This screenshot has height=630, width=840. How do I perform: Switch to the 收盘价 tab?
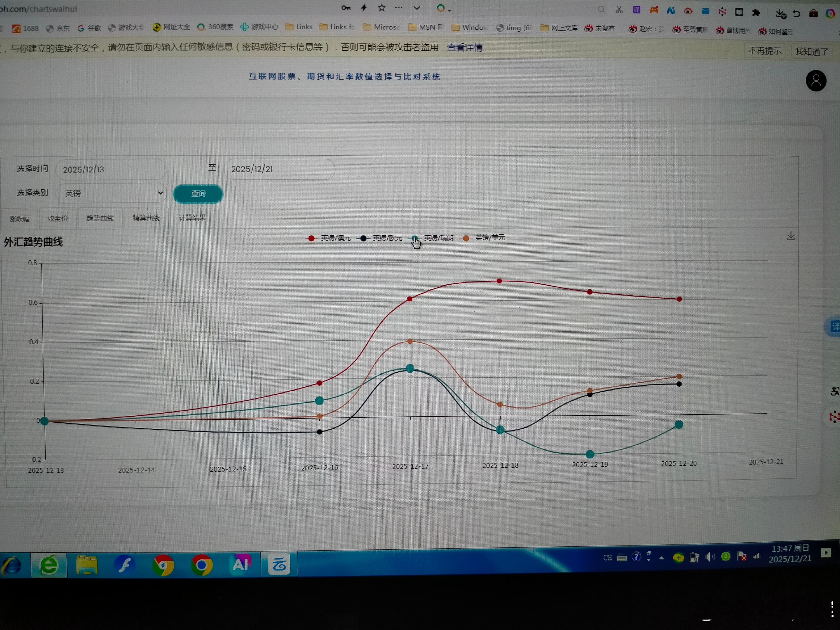(58, 218)
